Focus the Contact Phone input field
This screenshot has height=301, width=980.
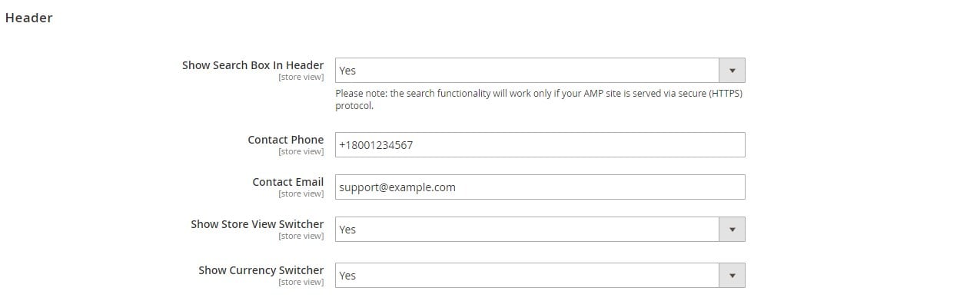[540, 144]
